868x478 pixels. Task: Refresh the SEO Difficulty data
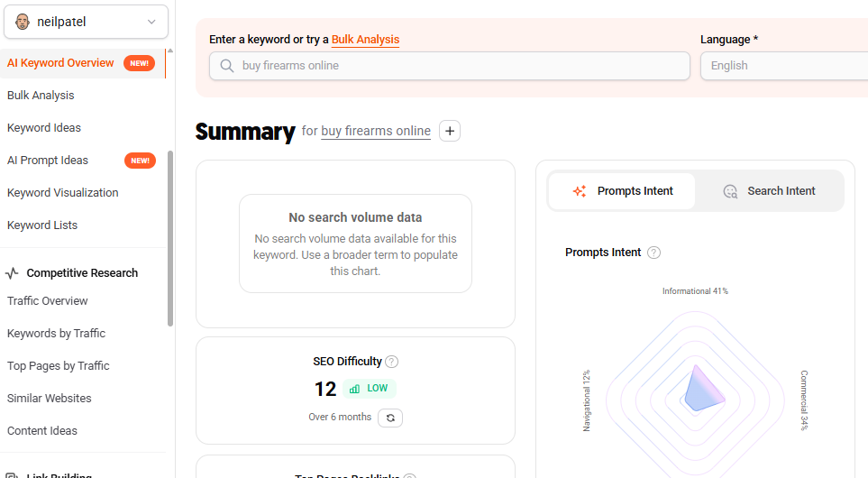coord(390,418)
